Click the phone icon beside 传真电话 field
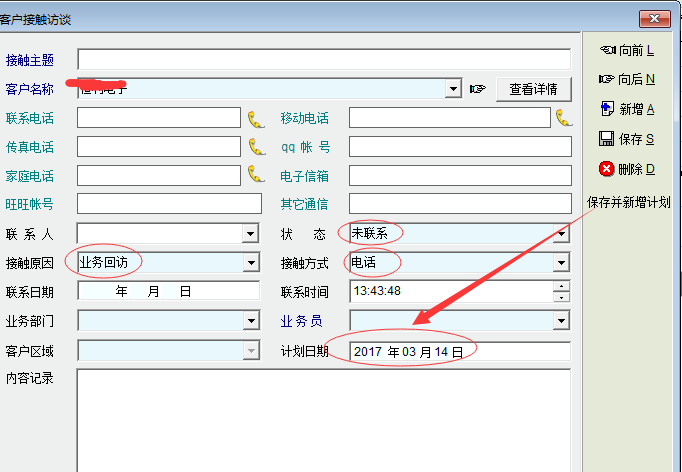Image resolution: width=682 pixels, height=472 pixels. pyautogui.click(x=257, y=147)
